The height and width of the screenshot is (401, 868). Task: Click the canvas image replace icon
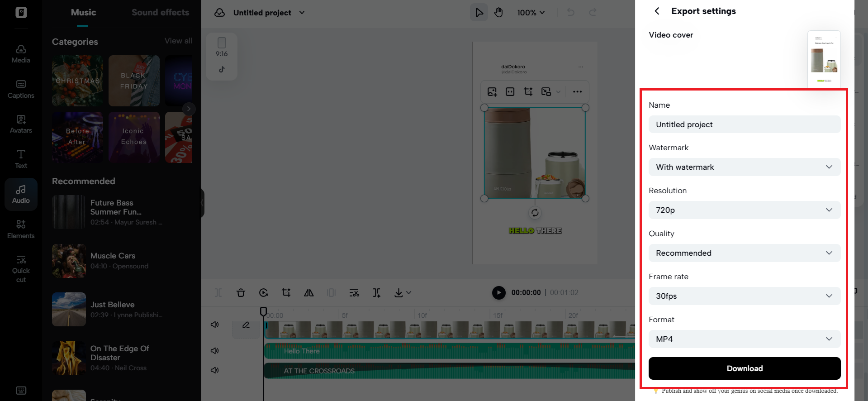(x=492, y=91)
